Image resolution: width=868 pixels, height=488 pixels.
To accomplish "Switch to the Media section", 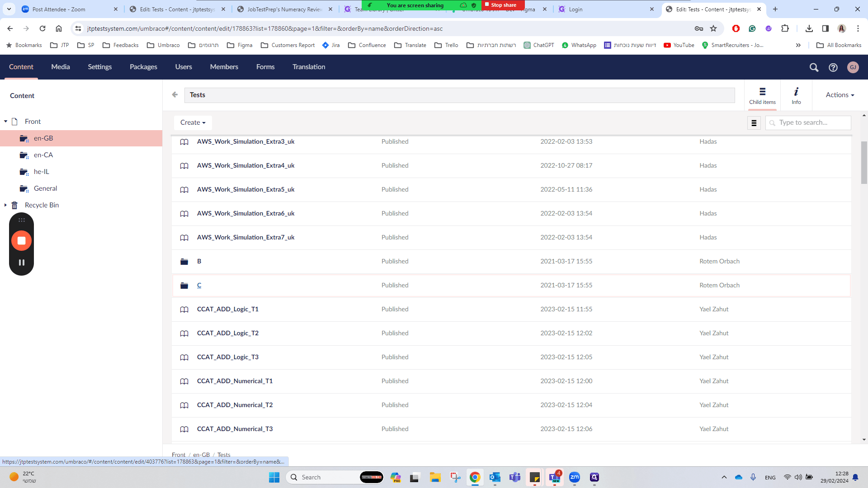I will 61,67.
